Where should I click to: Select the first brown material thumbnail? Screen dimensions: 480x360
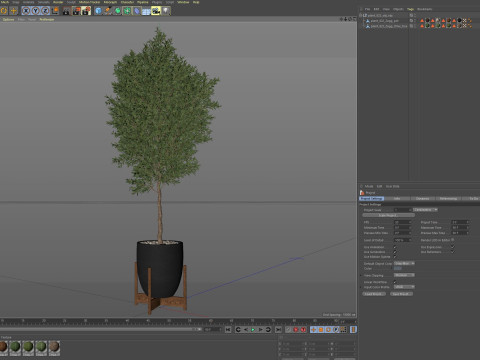point(3,347)
